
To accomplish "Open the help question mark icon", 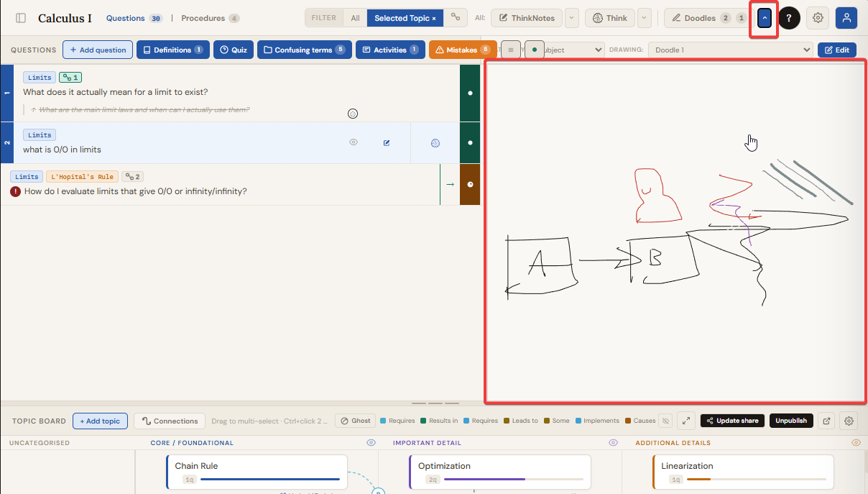I will click(789, 18).
